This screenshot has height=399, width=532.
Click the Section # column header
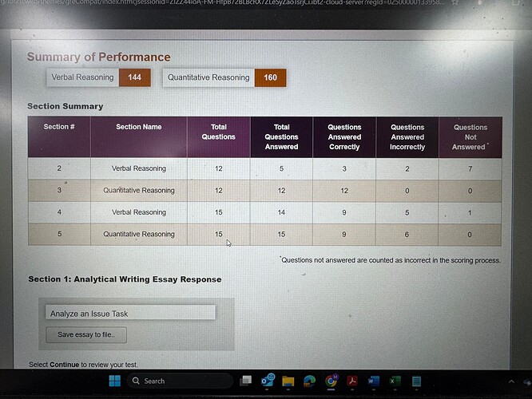(x=59, y=128)
